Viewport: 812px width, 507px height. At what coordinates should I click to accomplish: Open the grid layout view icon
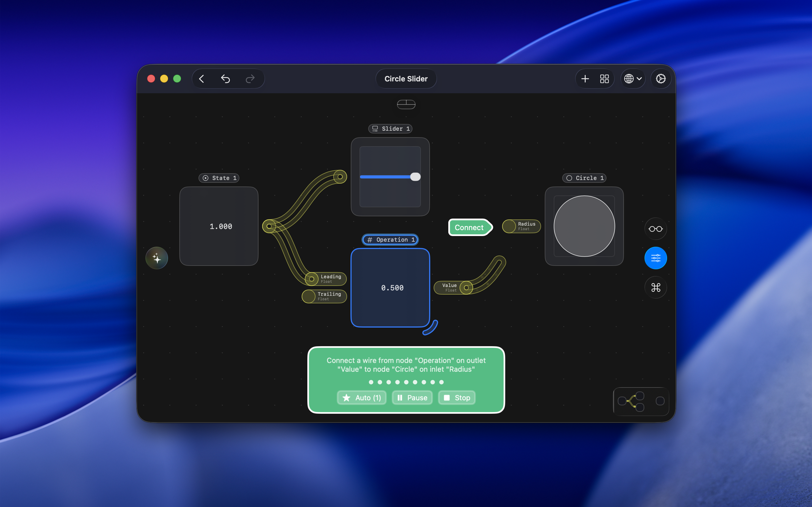604,79
